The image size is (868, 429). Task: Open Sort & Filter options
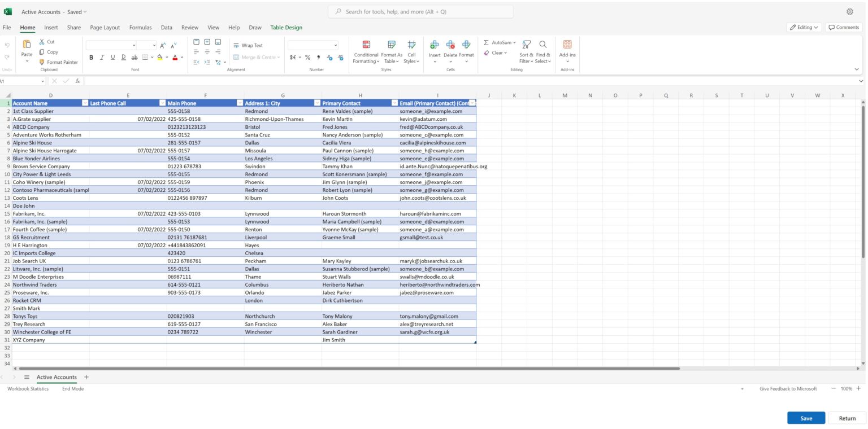pyautogui.click(x=526, y=51)
